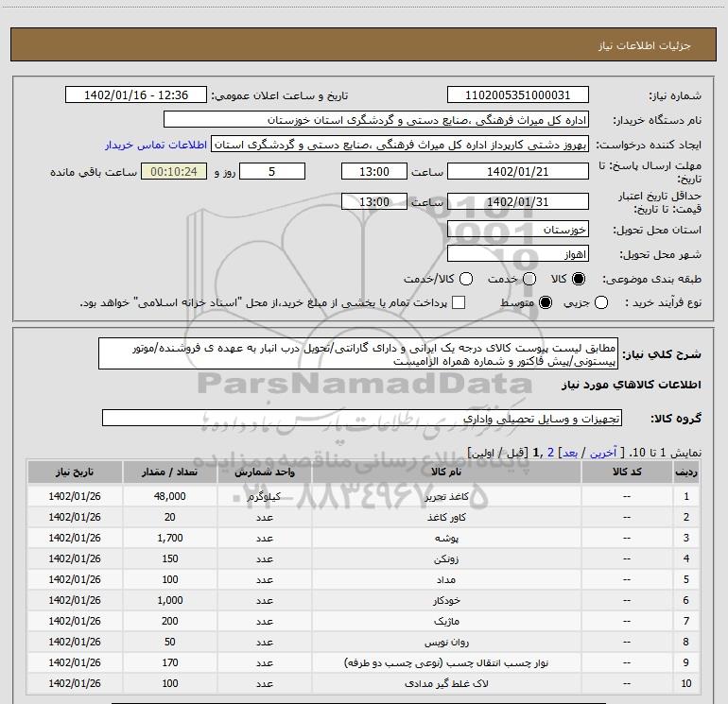Click the جزئیات اطلاعات نیاز header title
Screen dimensions: 728x704
[x=645, y=45]
